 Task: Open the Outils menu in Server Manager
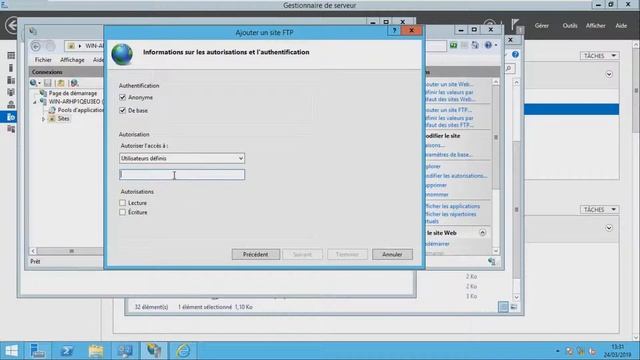pyautogui.click(x=570, y=25)
